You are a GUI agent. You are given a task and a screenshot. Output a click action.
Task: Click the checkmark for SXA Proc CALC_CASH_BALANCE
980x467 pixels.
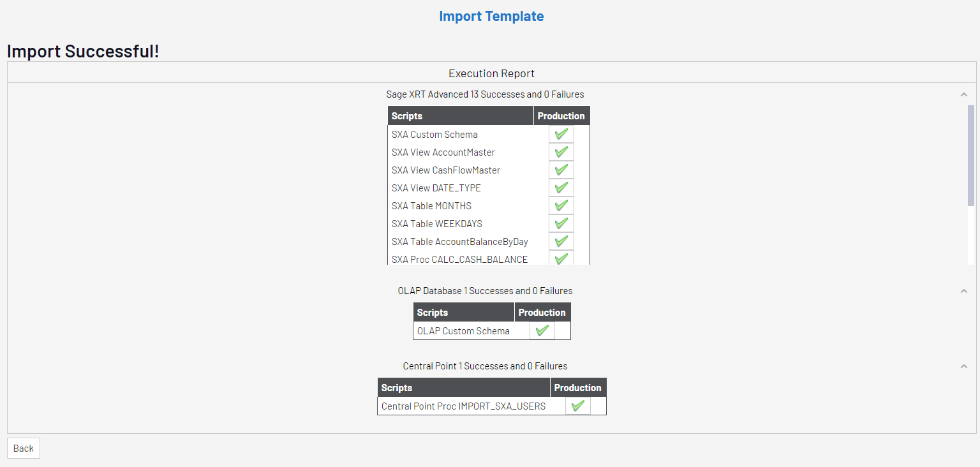click(x=561, y=259)
